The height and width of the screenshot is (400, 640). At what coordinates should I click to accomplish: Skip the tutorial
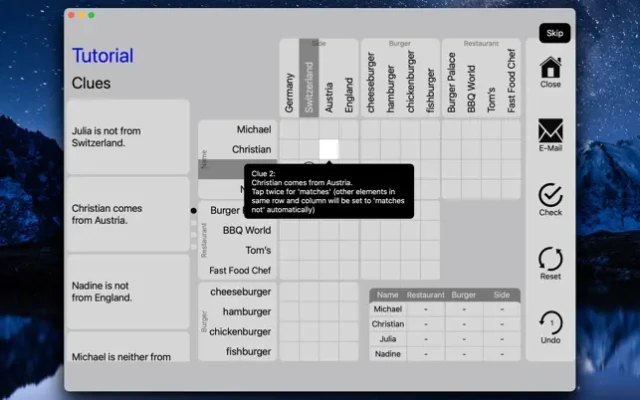554,33
